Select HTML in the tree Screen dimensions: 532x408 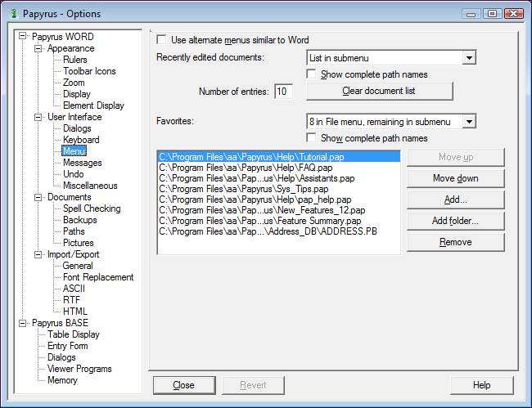[75, 312]
